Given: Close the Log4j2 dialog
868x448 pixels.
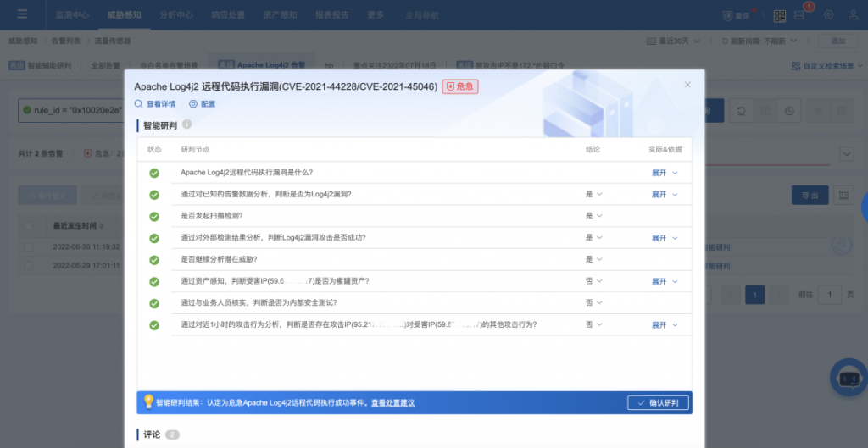Looking at the screenshot, I should (687, 85).
